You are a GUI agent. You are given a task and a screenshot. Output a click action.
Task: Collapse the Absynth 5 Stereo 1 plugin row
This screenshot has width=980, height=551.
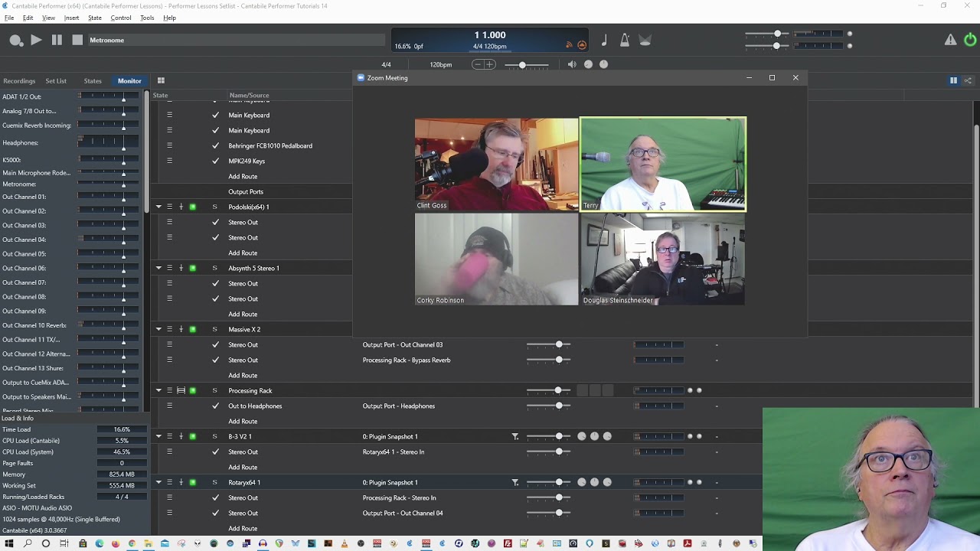pyautogui.click(x=158, y=268)
